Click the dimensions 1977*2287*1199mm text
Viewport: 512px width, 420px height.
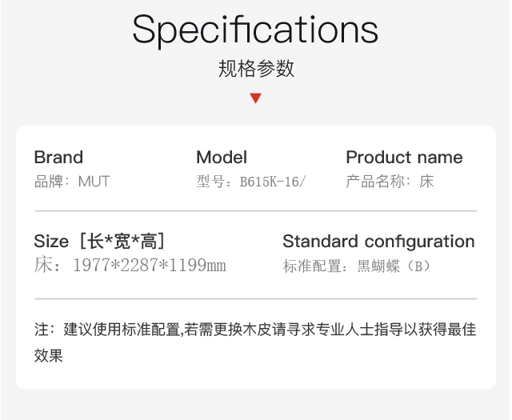tap(150, 265)
